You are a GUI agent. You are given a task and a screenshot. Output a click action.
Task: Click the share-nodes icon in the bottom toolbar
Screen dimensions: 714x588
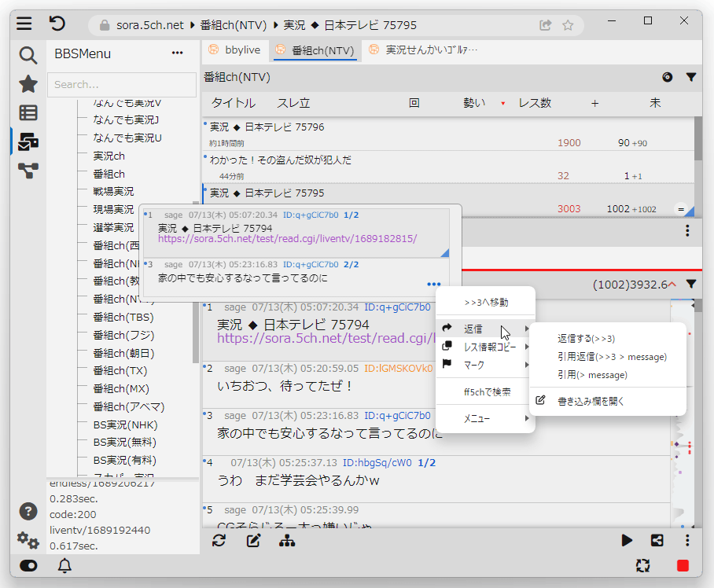pyautogui.click(x=657, y=541)
